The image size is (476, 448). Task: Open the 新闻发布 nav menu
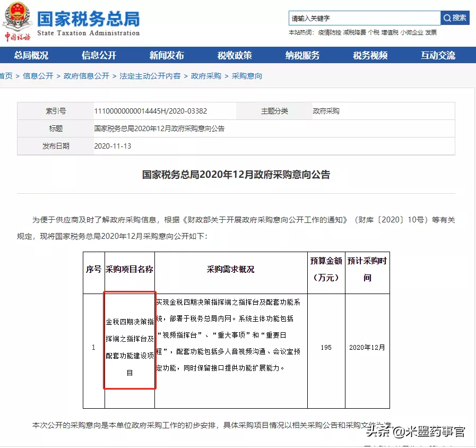[167, 55]
